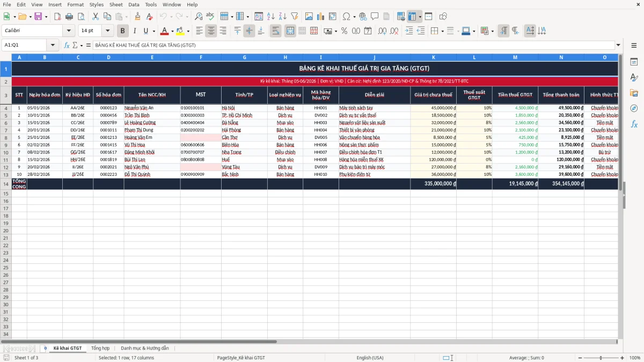This screenshot has width=644, height=362.
Task: Open Conditional Formatting dropdown arrow
Action: pyautogui.click(x=492, y=31)
